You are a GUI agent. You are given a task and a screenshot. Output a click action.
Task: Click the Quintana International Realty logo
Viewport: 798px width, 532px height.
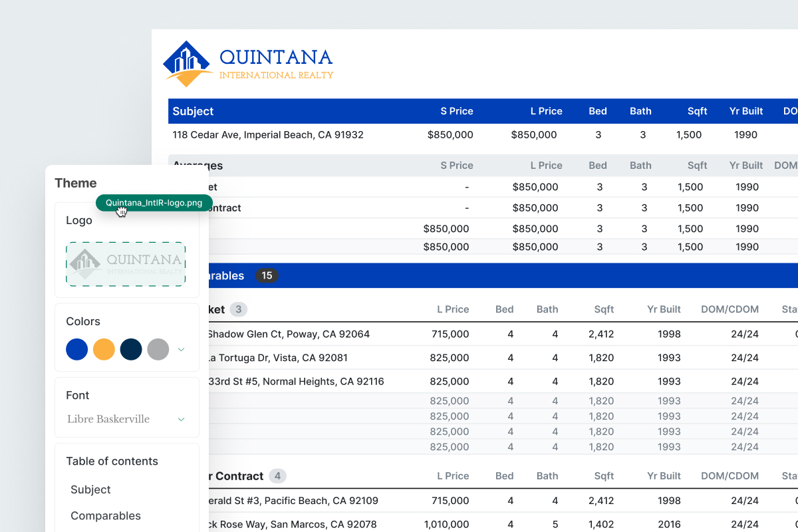pos(248,65)
